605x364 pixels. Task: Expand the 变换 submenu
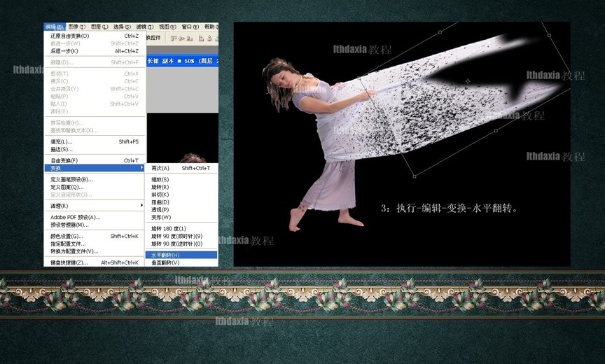[95, 168]
